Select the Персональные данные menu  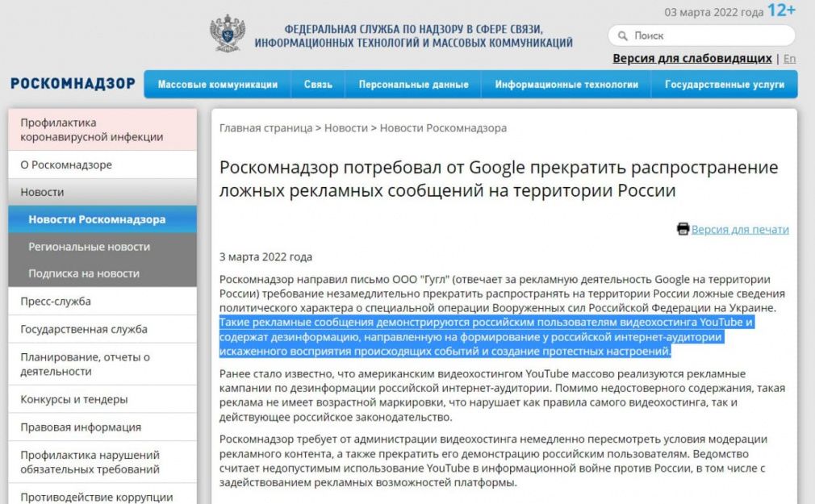[x=413, y=85]
